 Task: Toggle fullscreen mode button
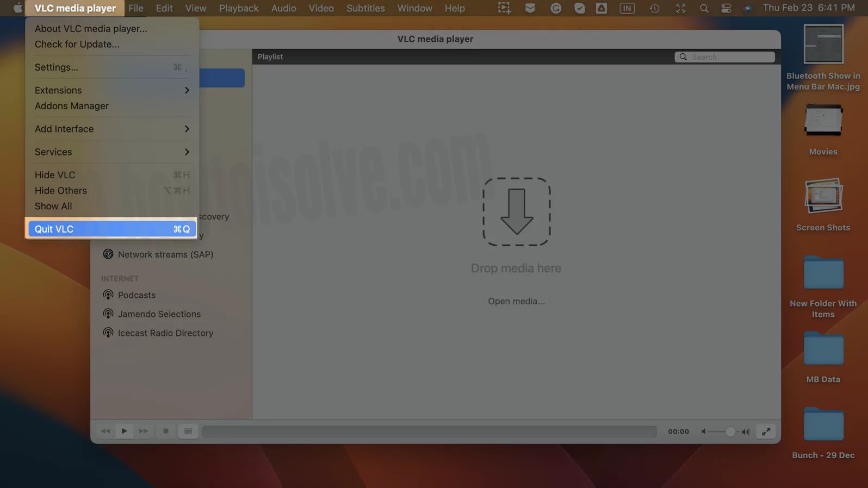coord(766,431)
